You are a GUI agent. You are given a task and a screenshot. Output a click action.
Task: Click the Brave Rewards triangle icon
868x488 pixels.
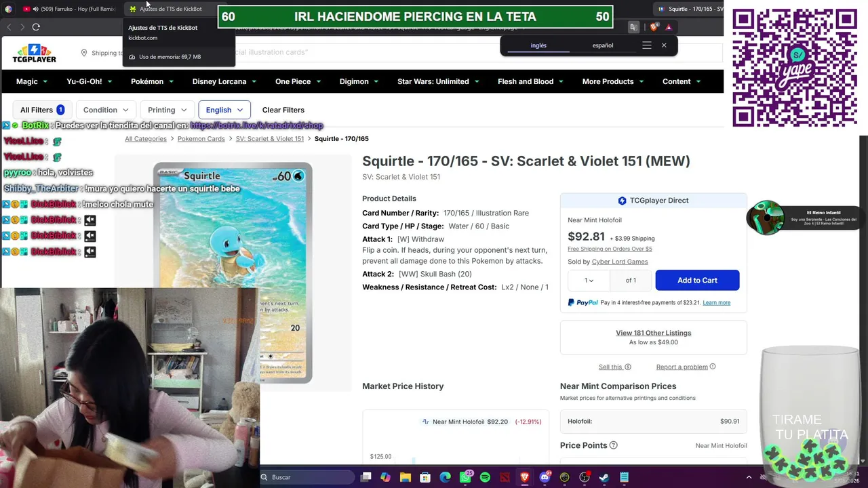[x=669, y=27]
